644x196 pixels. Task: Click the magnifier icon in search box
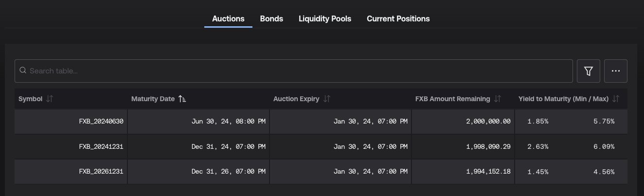tap(23, 71)
